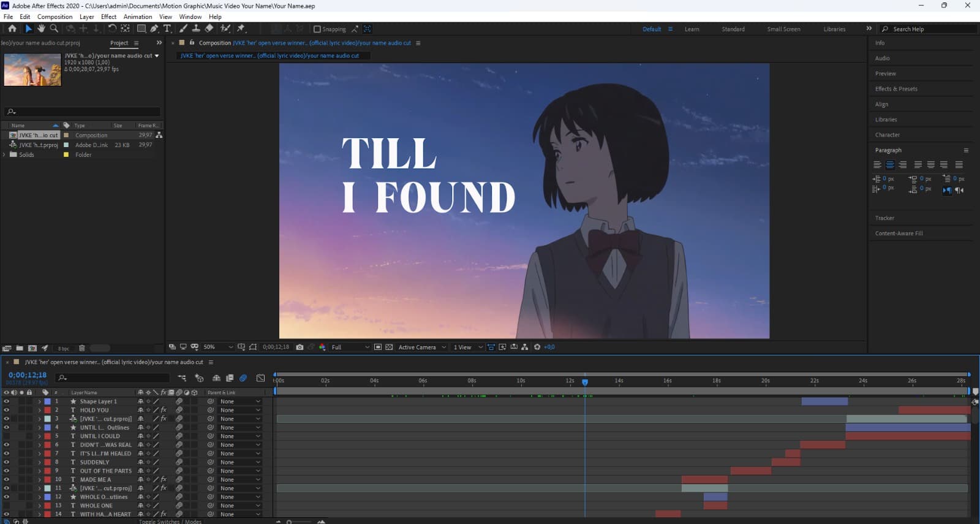Enable the Snapping checkbox
Image resolution: width=980 pixels, height=524 pixels.
(x=317, y=29)
